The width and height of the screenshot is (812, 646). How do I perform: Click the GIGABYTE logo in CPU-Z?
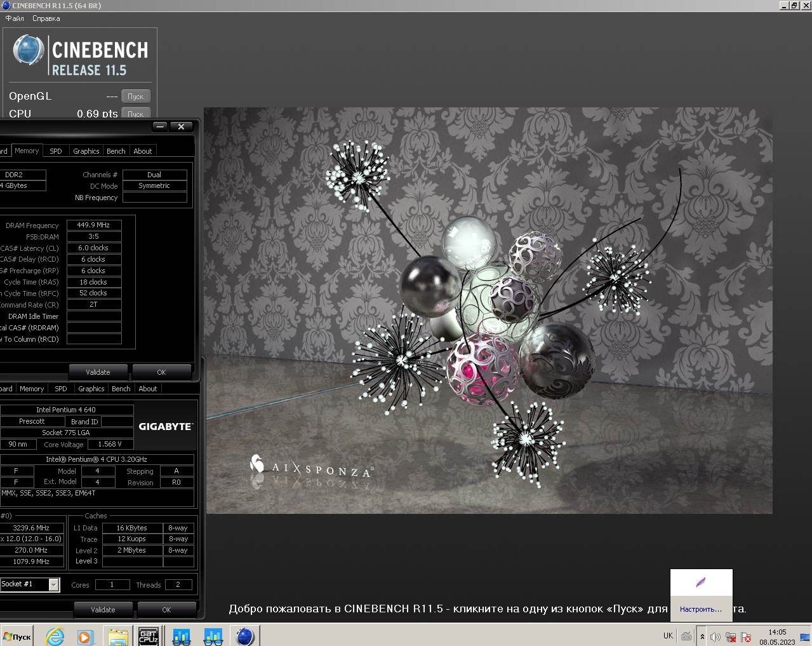point(166,426)
